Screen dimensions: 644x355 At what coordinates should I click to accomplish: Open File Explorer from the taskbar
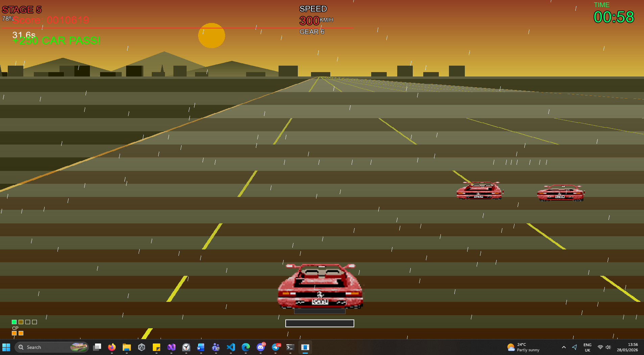(x=127, y=347)
